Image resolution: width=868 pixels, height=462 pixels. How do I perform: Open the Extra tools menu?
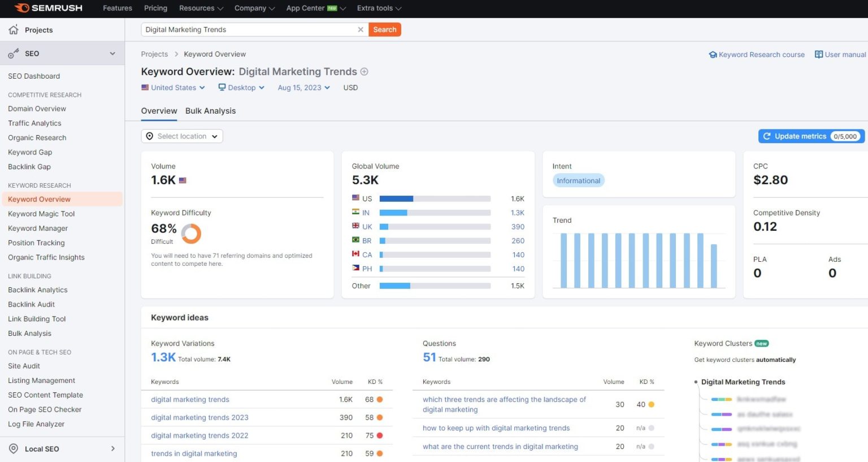point(379,8)
